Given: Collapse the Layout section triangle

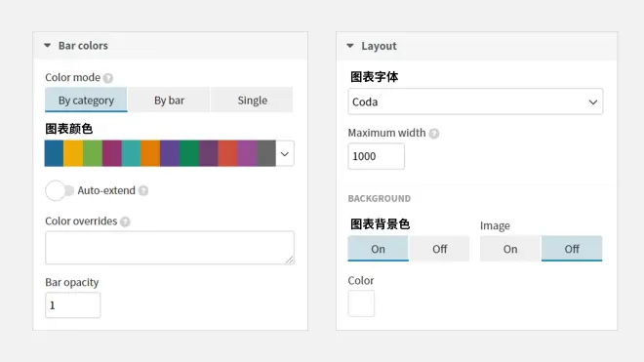Looking at the screenshot, I should (x=350, y=46).
